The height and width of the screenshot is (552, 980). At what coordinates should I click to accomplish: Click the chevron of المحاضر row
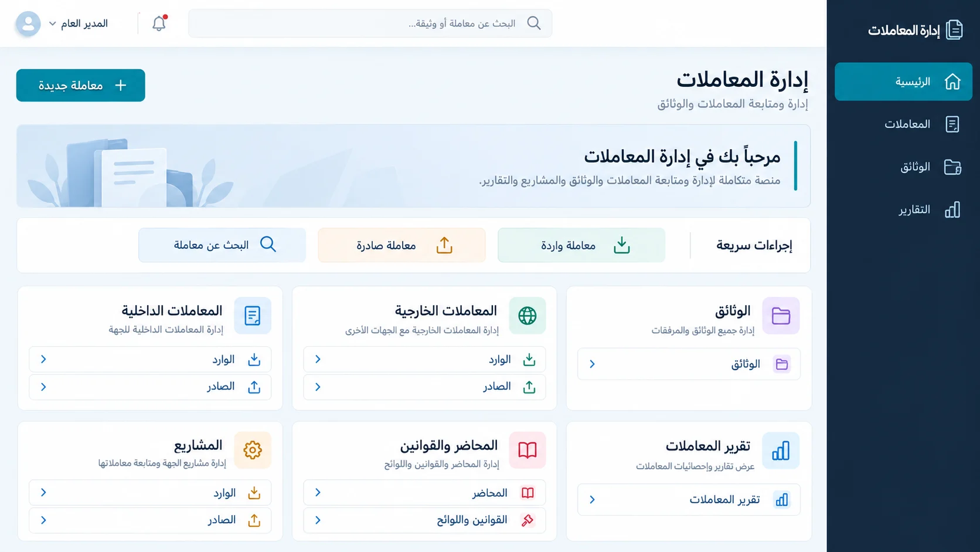tap(318, 493)
